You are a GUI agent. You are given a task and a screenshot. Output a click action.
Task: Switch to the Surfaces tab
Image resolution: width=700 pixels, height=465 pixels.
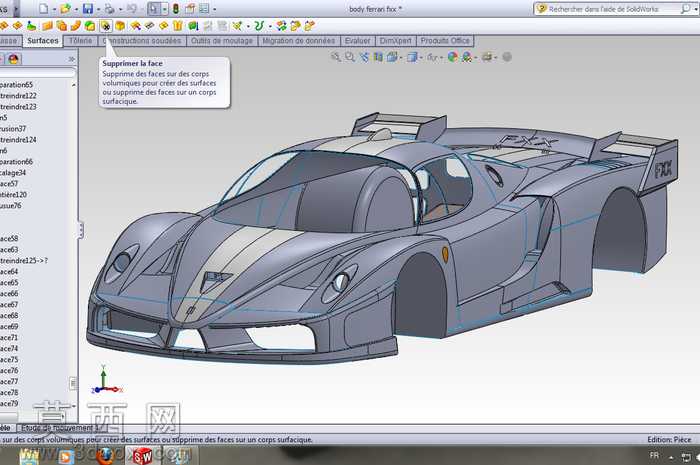pyautogui.click(x=43, y=41)
